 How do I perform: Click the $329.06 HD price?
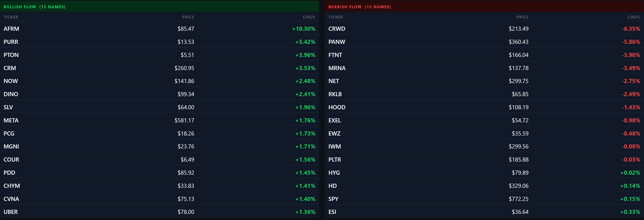click(519, 186)
